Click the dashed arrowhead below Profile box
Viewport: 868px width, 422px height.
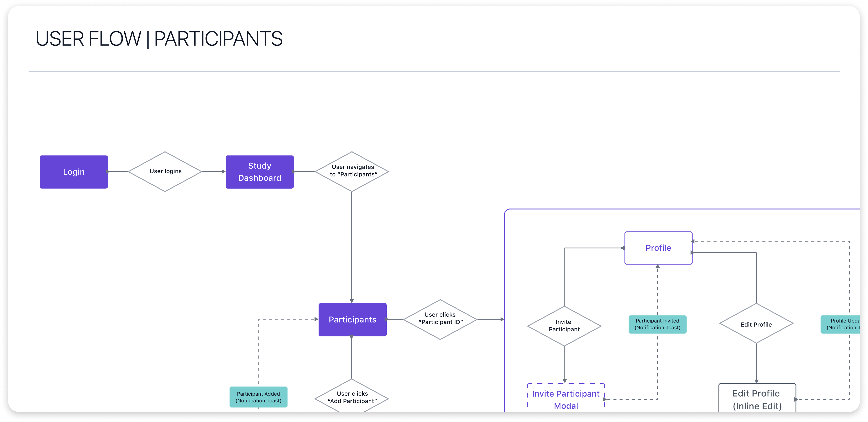tap(657, 266)
